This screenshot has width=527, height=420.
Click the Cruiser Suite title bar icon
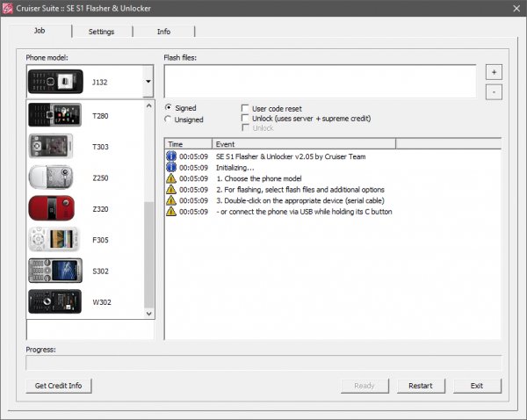[x=7, y=8]
